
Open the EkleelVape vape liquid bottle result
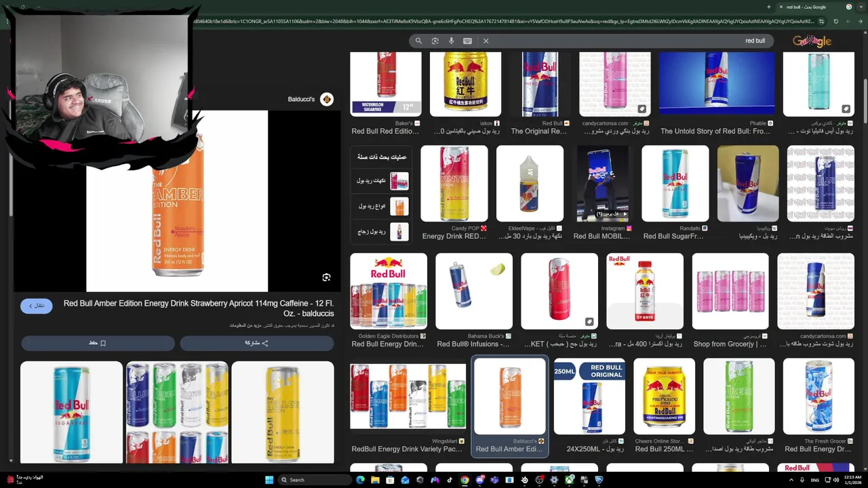[x=530, y=192]
